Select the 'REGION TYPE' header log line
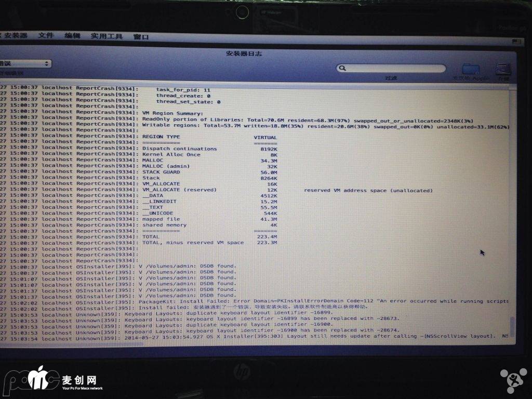The image size is (532, 399). click(x=161, y=137)
